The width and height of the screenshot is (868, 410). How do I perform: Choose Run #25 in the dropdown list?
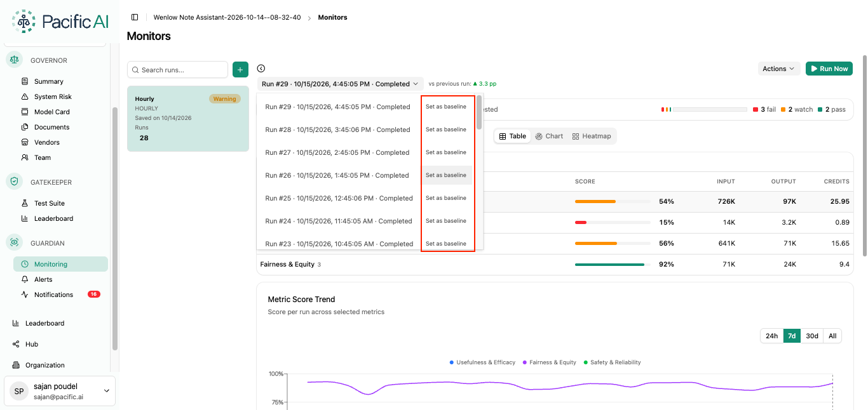pyautogui.click(x=339, y=198)
